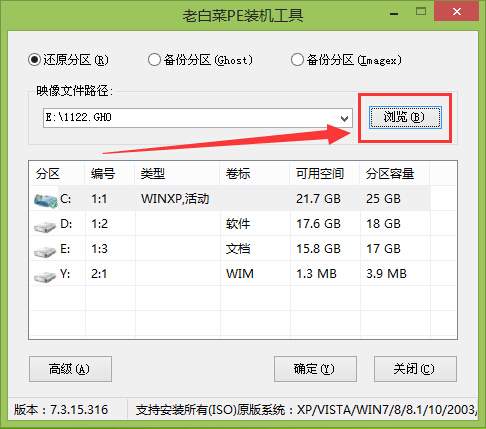
Task: Minimize the 老白菜PE装机工具 window
Action: [394, 13]
